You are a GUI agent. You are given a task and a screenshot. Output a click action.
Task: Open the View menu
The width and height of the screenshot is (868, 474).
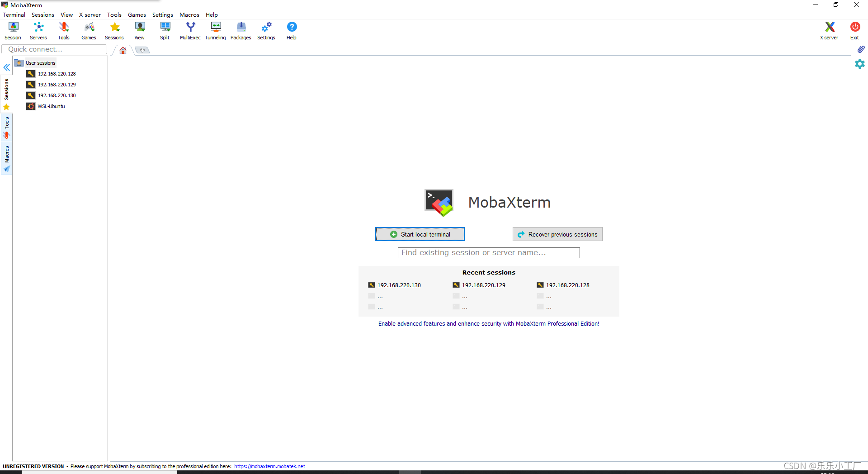[66, 14]
